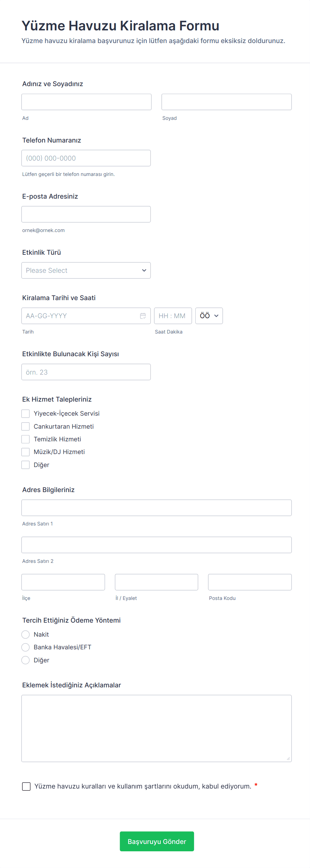
Task: Click the Açıklamalar text area
Action: pos(156,728)
